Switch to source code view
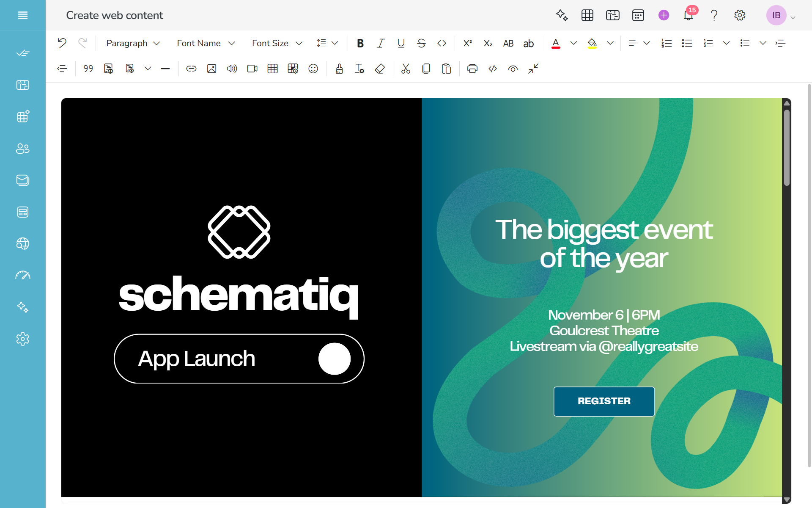Viewport: 812px width, 508px height. pos(492,69)
